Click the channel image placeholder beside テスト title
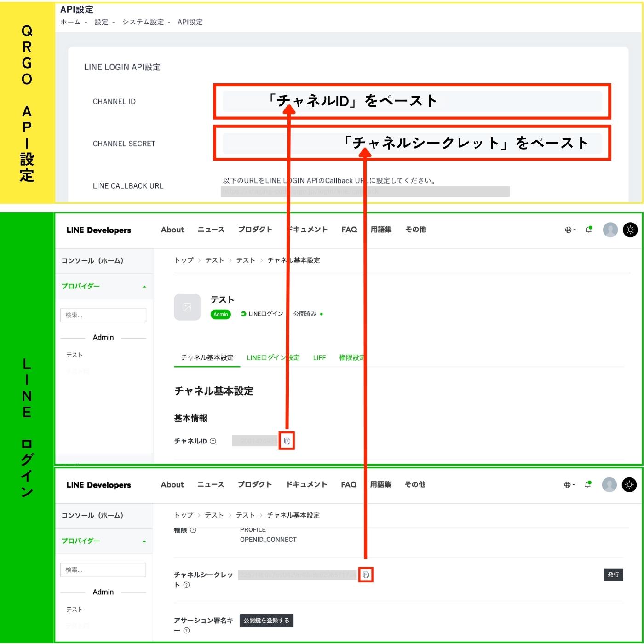644x644 pixels. point(187,307)
